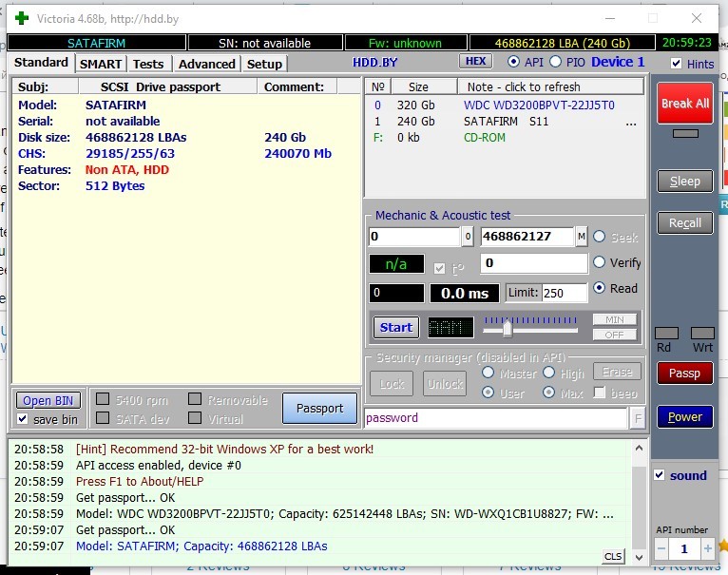The image size is (728, 575).
Task: Click log line 'Press F1 to About/HELP'
Action: coord(140,482)
